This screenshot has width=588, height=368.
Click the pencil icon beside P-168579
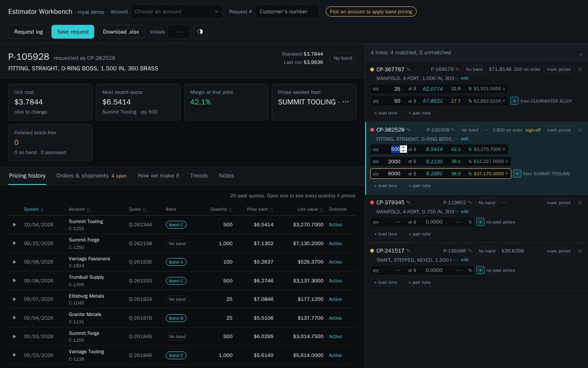[457, 69]
